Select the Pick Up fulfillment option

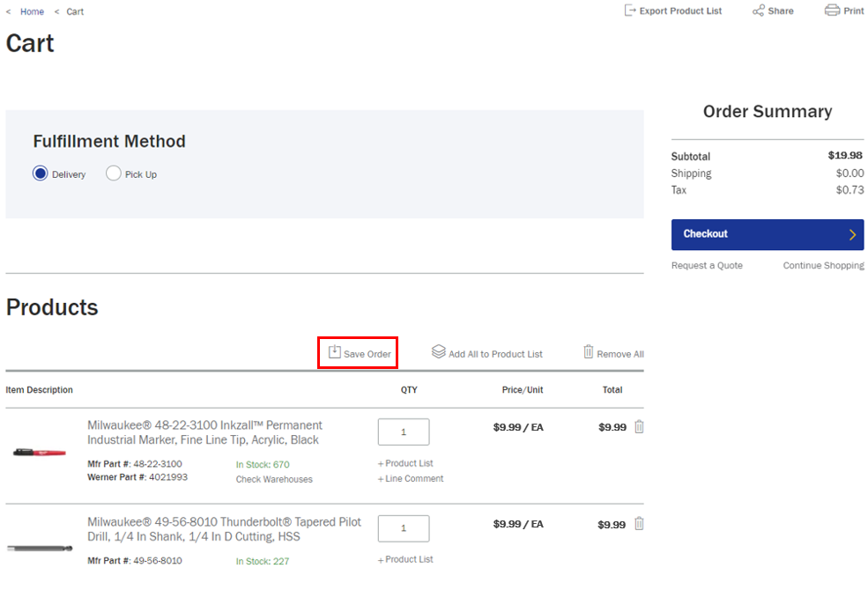pos(114,173)
